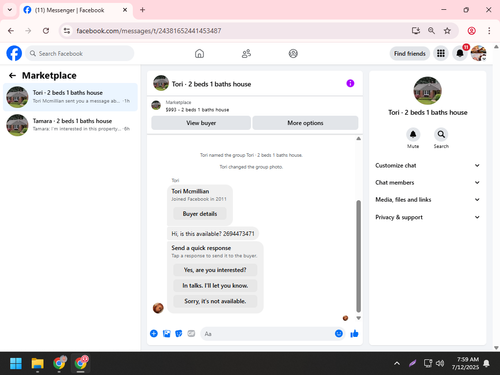Go back from Marketplace with the arrow
Image resolution: width=500 pixels, height=375 pixels.
point(12,76)
